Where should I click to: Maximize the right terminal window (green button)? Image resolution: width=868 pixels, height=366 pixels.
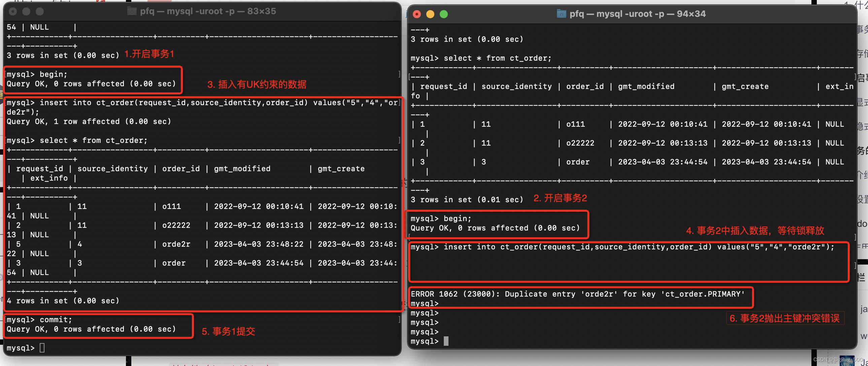pos(444,14)
